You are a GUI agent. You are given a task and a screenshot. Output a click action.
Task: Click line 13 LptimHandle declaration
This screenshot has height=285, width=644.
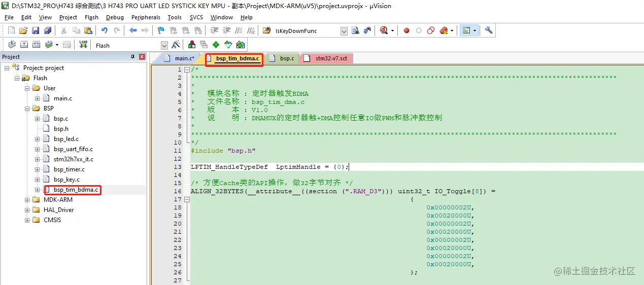click(269, 167)
